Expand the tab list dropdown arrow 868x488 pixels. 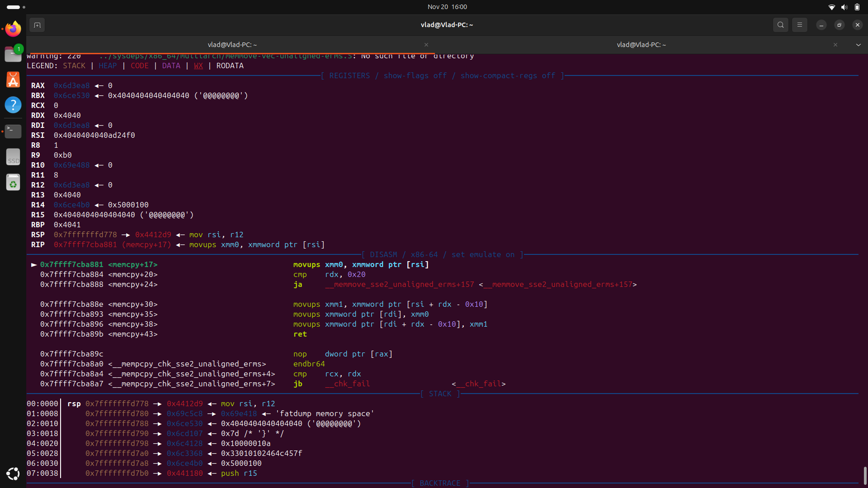coord(858,45)
